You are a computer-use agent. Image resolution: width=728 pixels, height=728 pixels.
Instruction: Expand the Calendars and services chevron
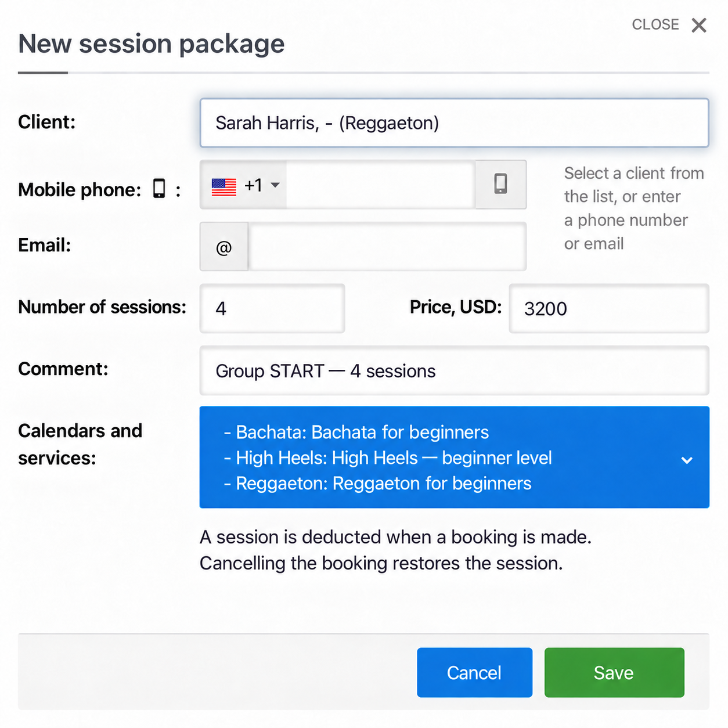pos(687,460)
